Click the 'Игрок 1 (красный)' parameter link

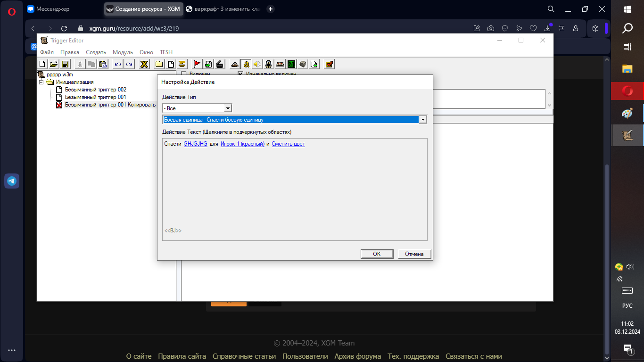[242, 144]
